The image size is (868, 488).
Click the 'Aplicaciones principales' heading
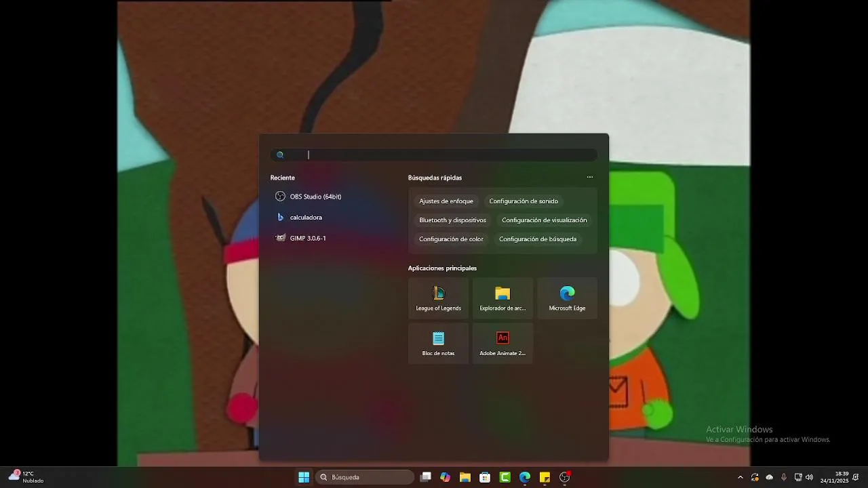[x=442, y=268]
